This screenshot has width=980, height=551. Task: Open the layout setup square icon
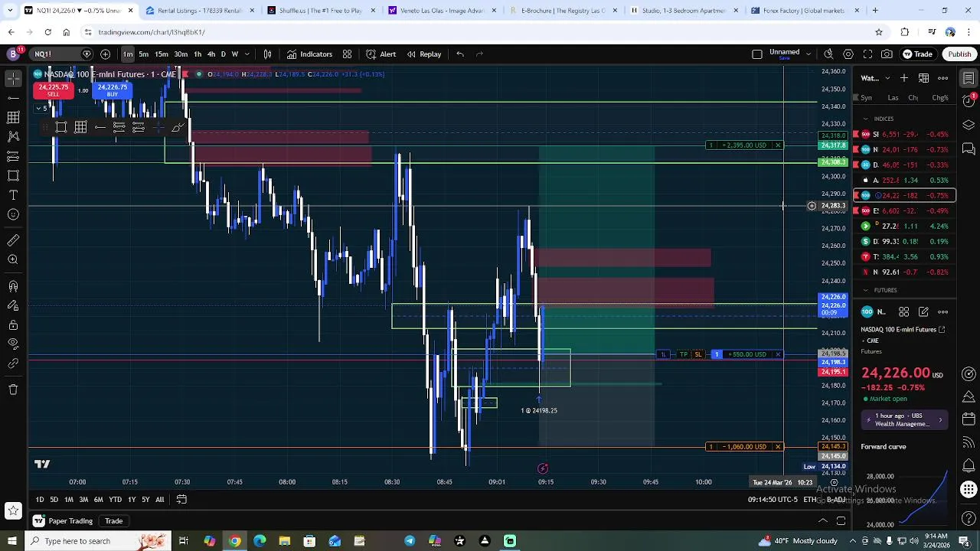(757, 54)
